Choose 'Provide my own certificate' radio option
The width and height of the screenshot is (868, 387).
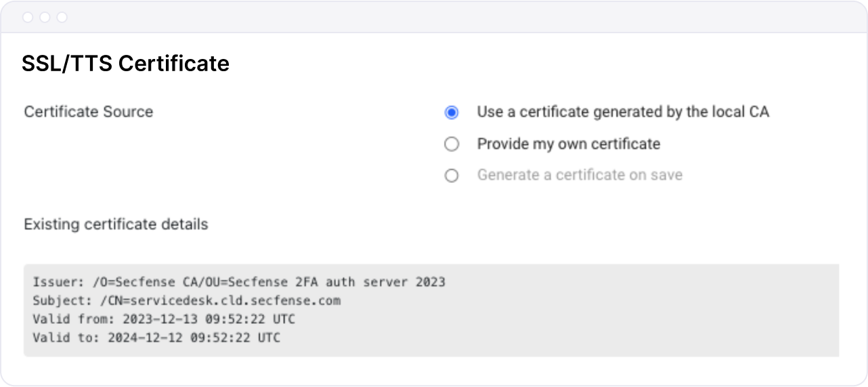coord(452,144)
